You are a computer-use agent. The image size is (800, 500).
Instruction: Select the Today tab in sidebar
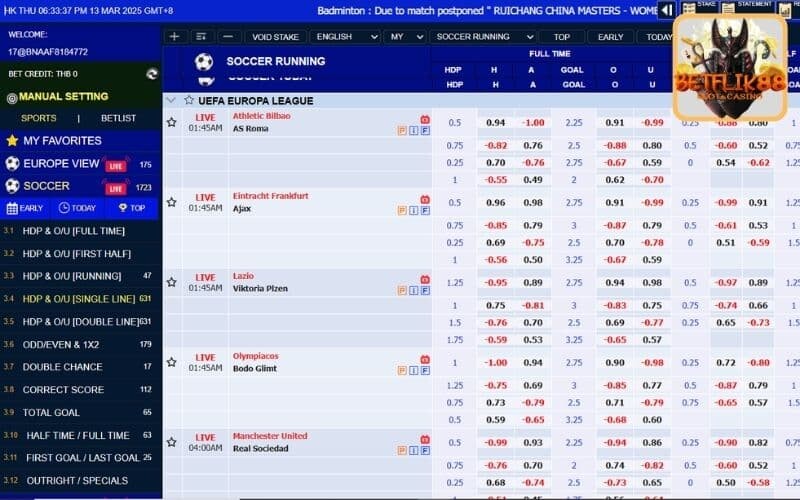78,208
